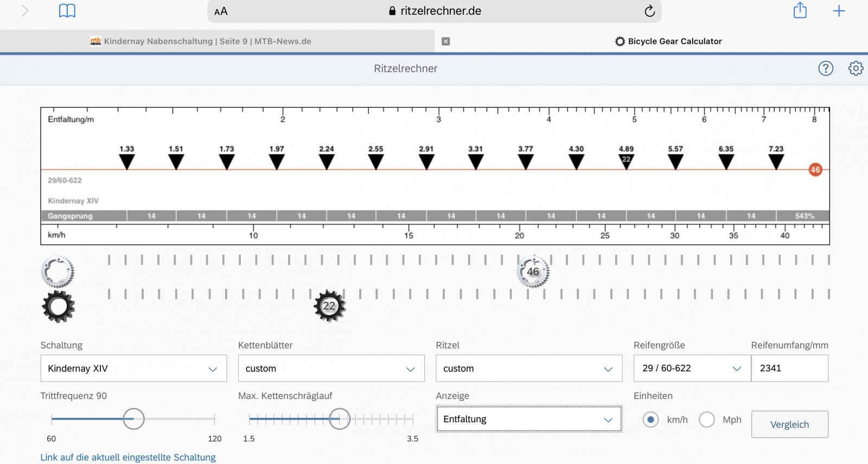
Task: Expand the Kettenblätter custom dropdown
Action: click(331, 369)
